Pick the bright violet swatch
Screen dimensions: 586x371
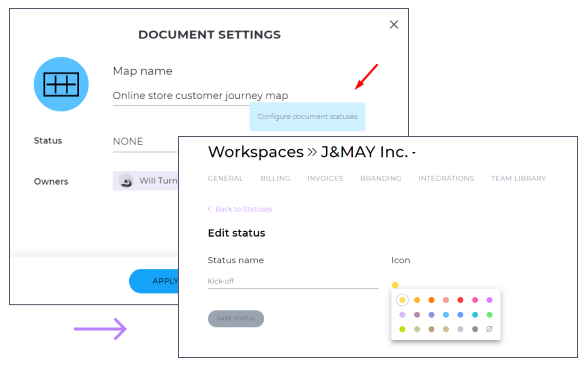coord(490,300)
